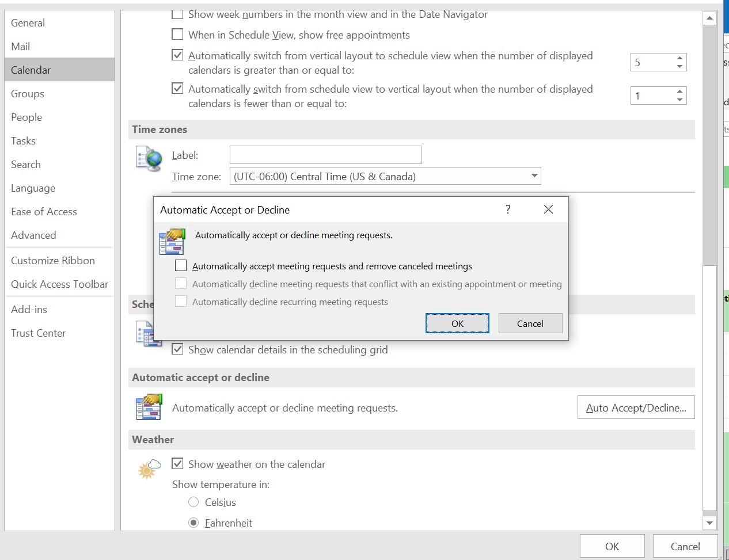
Task: Open the People options category
Action: (x=59, y=117)
